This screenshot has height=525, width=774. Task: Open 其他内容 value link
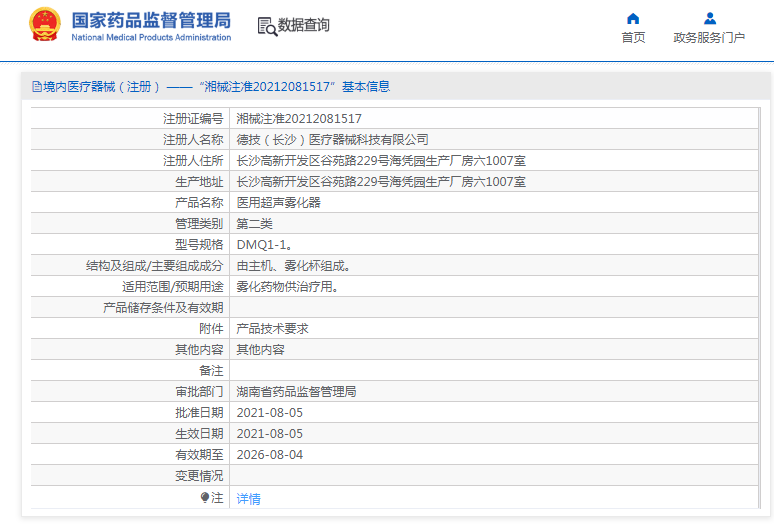point(260,350)
